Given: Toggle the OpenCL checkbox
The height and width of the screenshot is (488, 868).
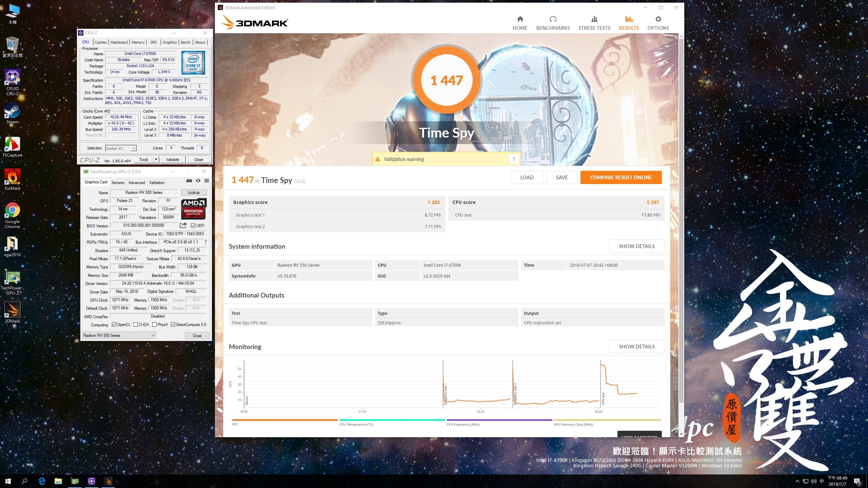Looking at the screenshot, I should click(114, 325).
